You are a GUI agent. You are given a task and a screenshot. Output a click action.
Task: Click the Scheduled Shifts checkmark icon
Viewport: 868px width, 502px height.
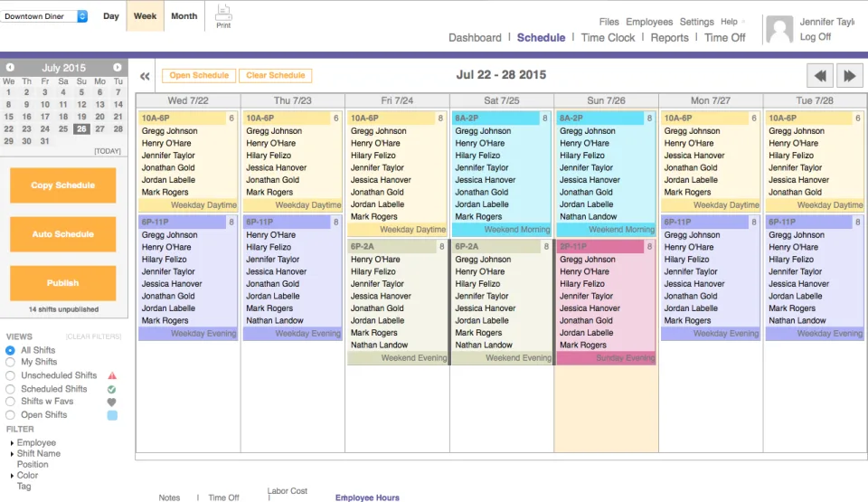[x=112, y=390]
